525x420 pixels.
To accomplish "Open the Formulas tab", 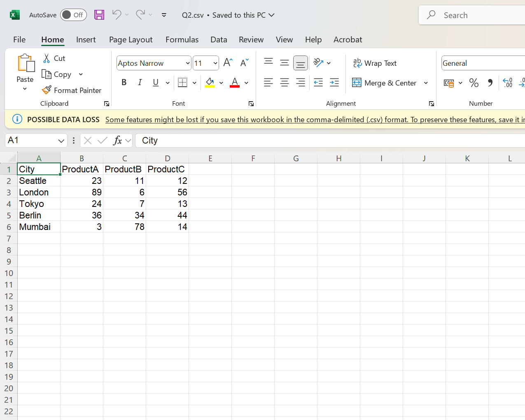I will (x=182, y=39).
